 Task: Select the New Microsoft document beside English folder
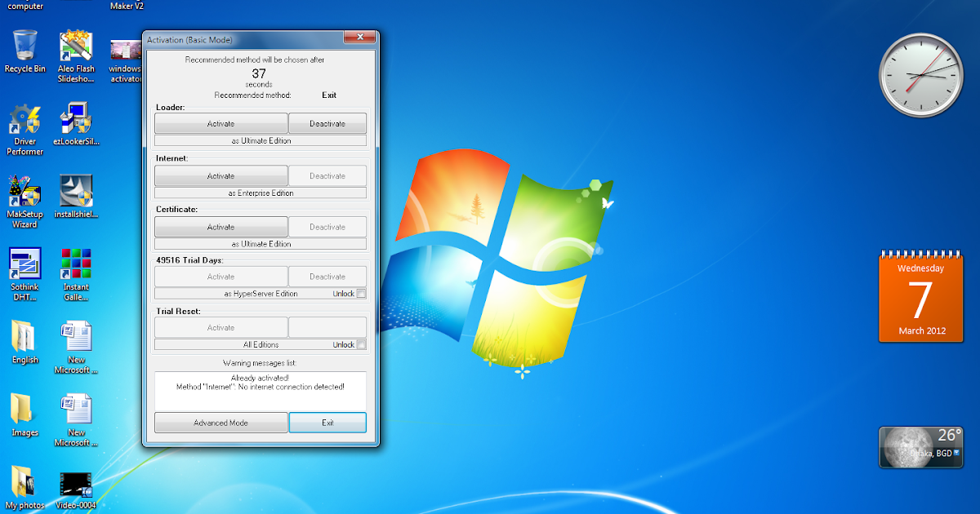76,347
